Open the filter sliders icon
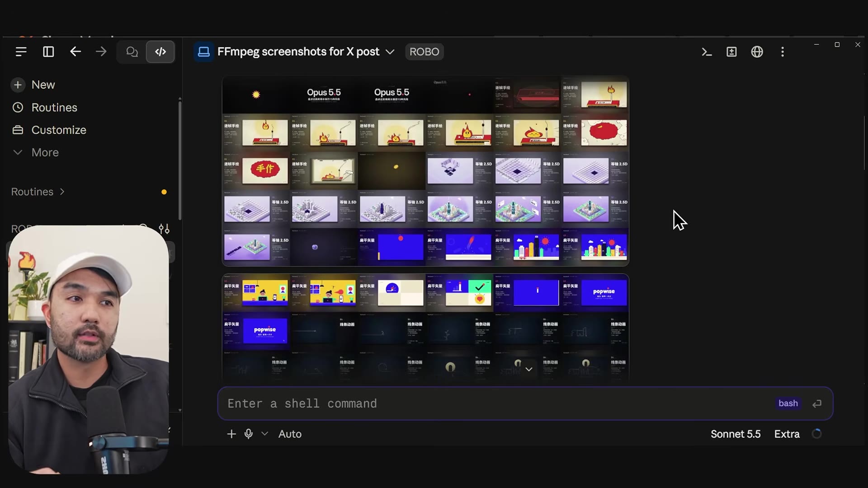 (164, 229)
